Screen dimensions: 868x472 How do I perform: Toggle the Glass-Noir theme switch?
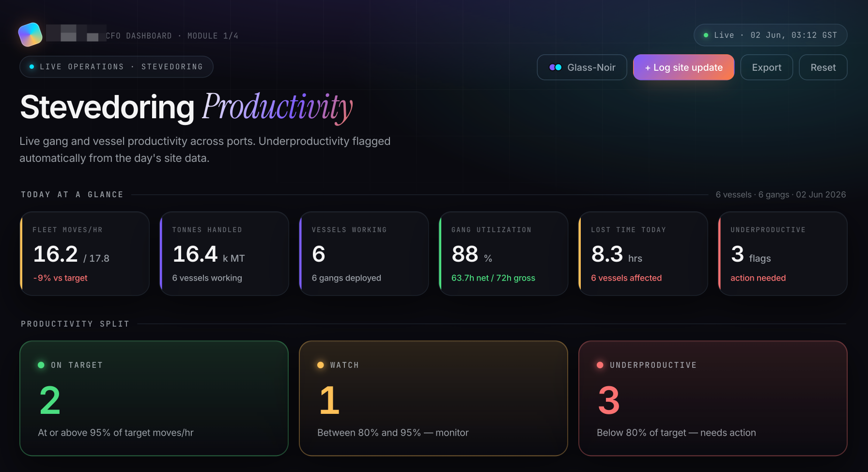coord(582,67)
